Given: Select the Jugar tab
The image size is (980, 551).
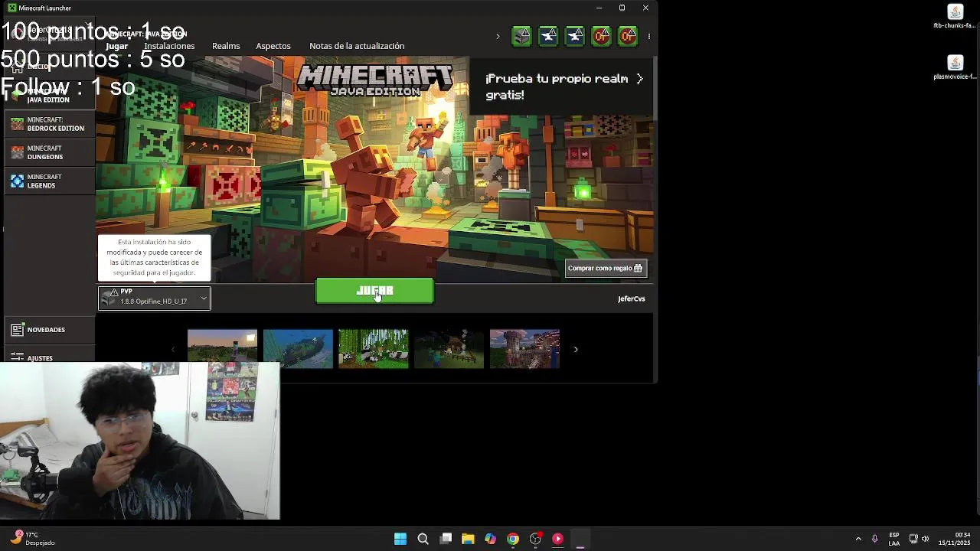Looking at the screenshot, I should [x=116, y=46].
